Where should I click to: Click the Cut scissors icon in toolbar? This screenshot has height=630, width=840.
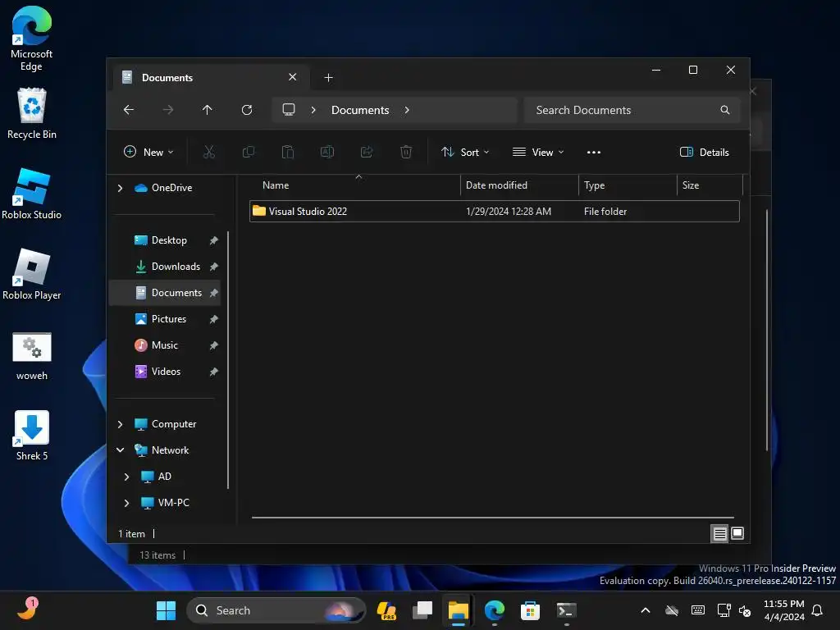(209, 152)
